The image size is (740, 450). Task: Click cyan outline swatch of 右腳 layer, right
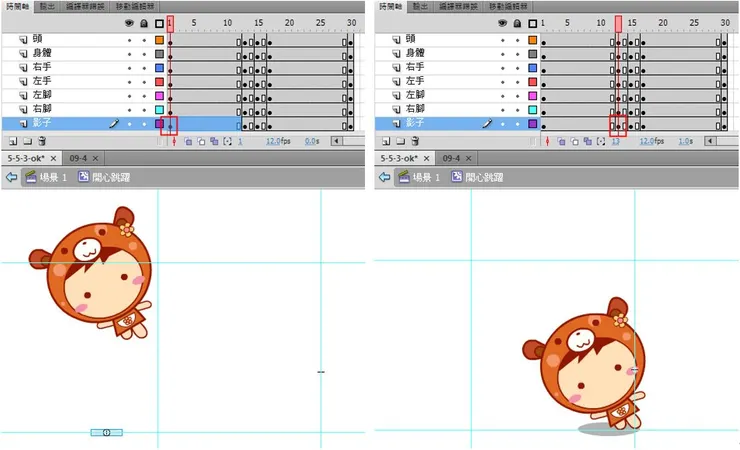(x=533, y=110)
